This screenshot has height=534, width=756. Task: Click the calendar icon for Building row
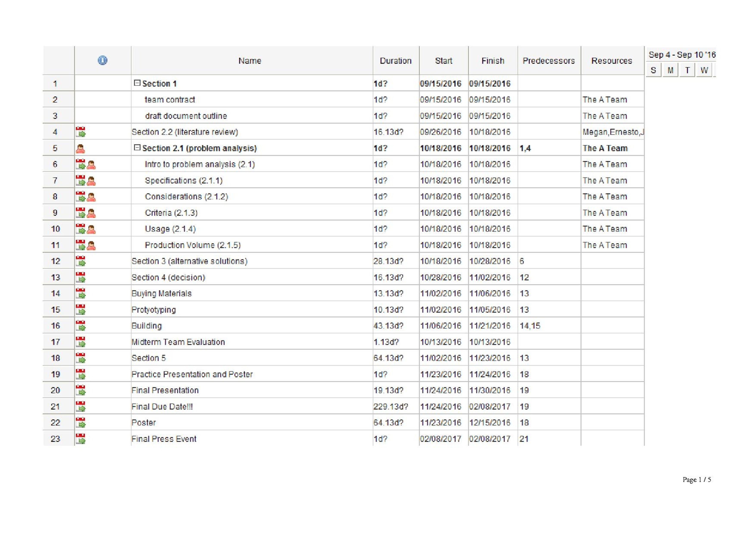click(81, 326)
